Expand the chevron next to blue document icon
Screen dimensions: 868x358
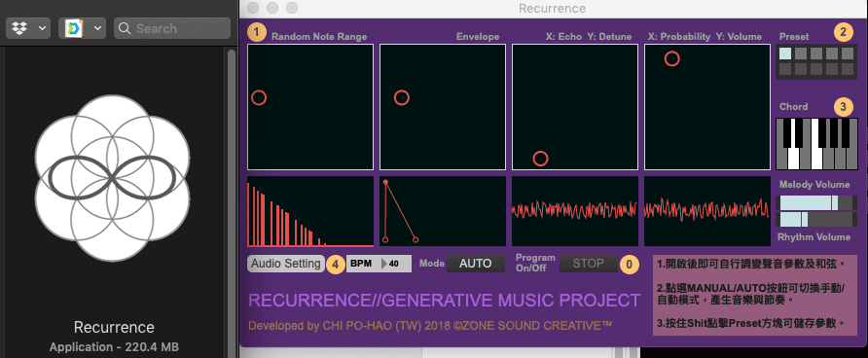pyautogui.click(x=97, y=28)
